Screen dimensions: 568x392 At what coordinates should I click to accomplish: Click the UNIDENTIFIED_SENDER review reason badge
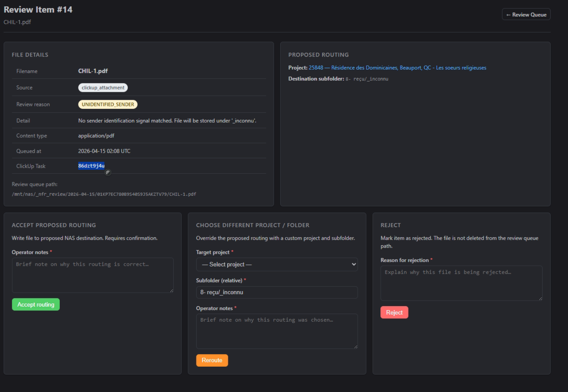(108, 104)
